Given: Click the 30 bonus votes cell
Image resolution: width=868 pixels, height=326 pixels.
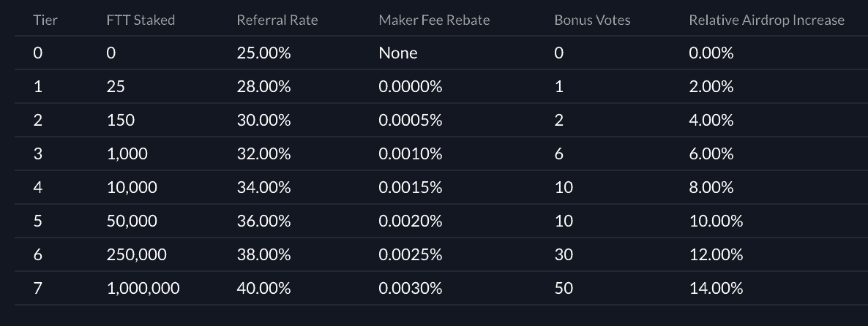Looking at the screenshot, I should tap(564, 254).
